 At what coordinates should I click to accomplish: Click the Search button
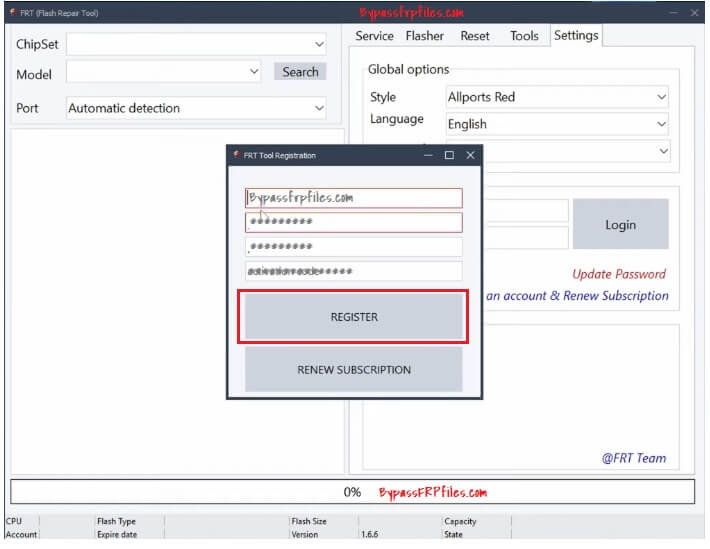click(x=300, y=72)
